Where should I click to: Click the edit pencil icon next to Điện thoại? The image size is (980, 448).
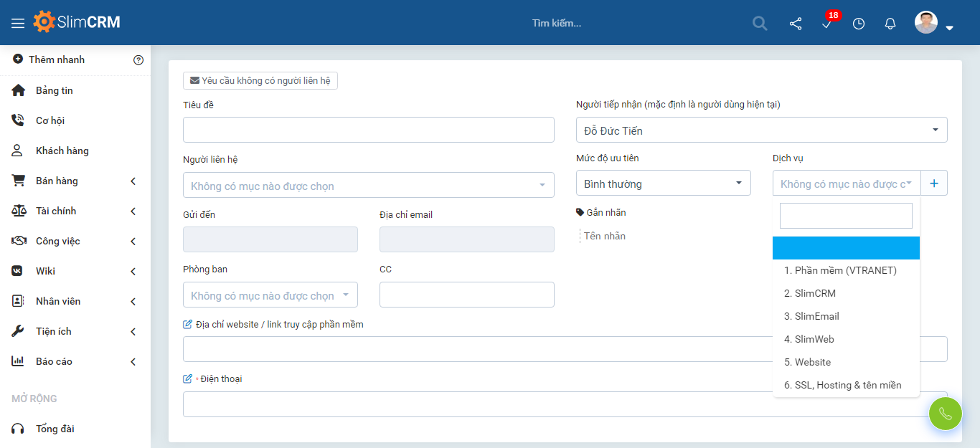coord(189,378)
